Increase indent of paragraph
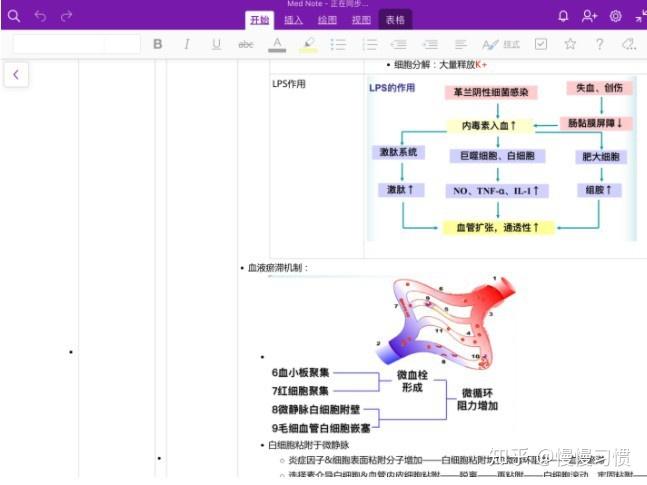Screen dimensions: 647x485 pyautogui.click(x=430, y=44)
